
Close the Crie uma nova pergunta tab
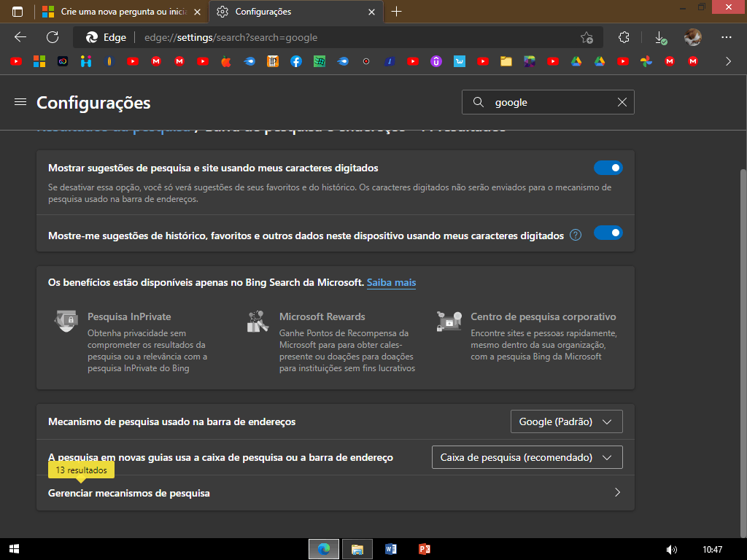197,12
